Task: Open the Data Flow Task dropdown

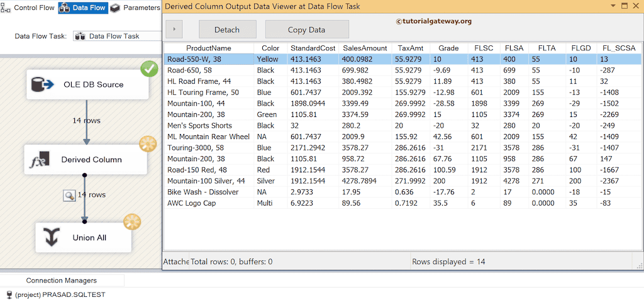Action: [x=116, y=36]
